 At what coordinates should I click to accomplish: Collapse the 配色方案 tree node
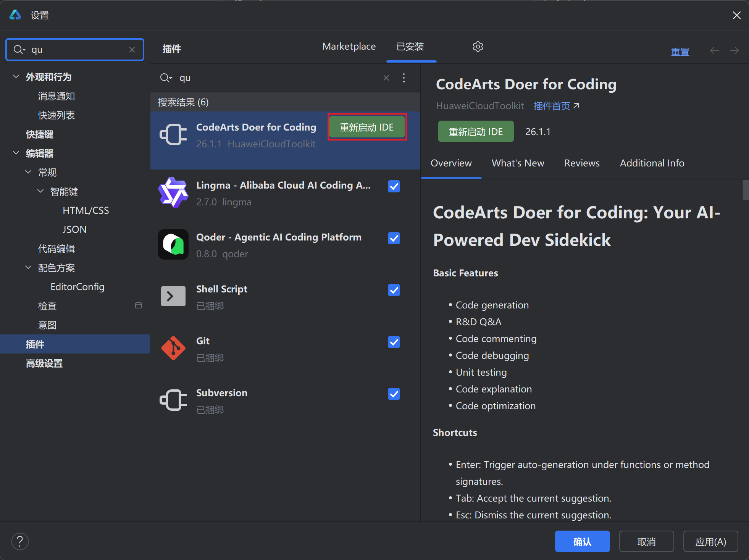pyautogui.click(x=28, y=267)
